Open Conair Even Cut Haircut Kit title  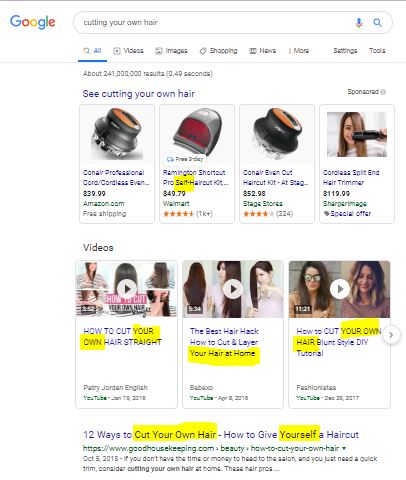275,177
